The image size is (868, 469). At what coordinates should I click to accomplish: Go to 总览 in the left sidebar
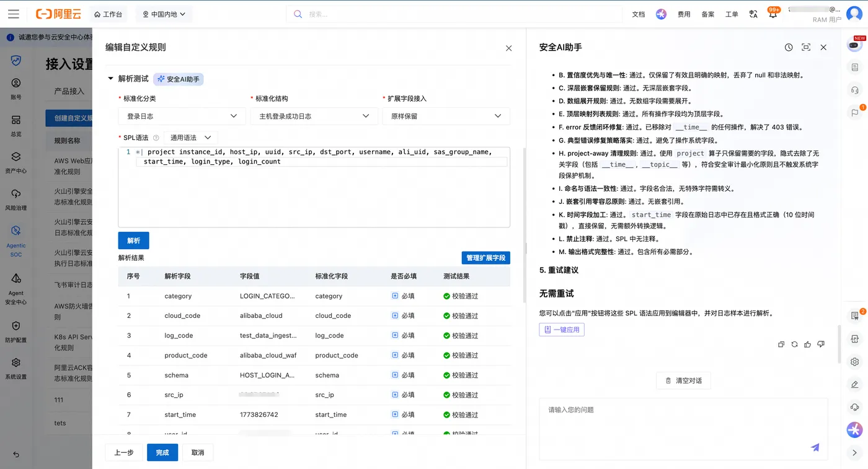[16, 125]
